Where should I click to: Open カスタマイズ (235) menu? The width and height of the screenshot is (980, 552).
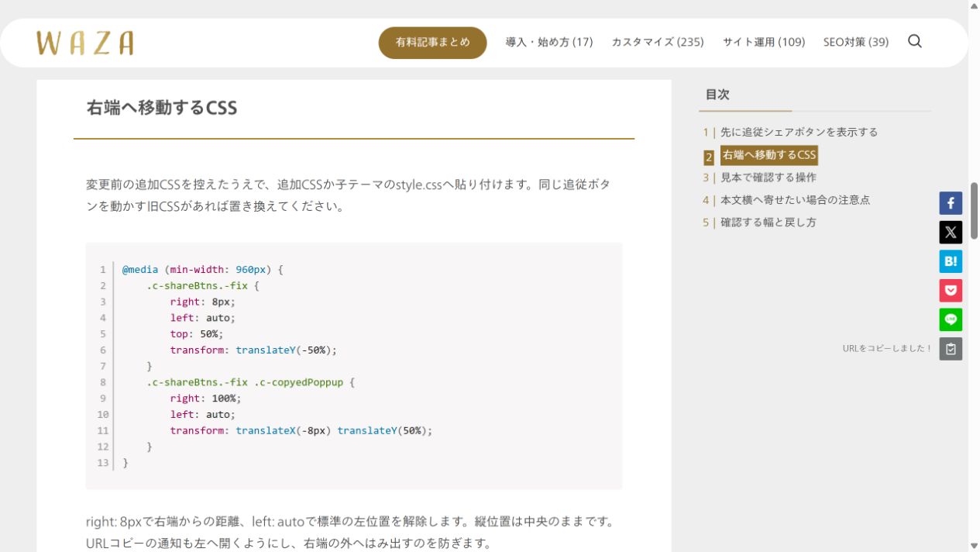(658, 43)
